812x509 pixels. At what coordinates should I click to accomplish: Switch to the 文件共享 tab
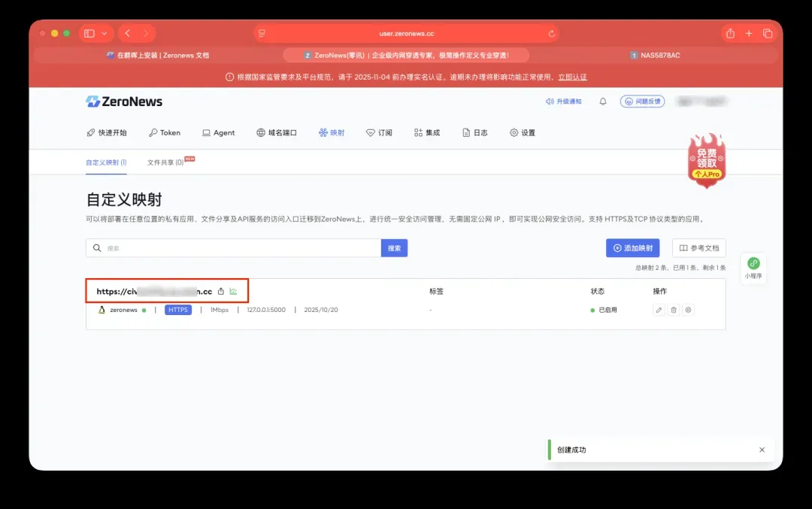166,162
